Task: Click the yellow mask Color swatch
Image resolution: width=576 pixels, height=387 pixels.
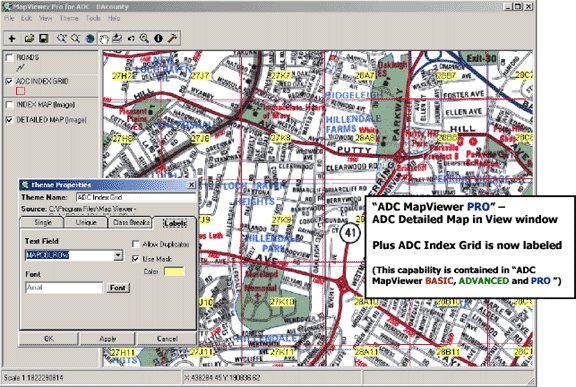Action: 174,271
